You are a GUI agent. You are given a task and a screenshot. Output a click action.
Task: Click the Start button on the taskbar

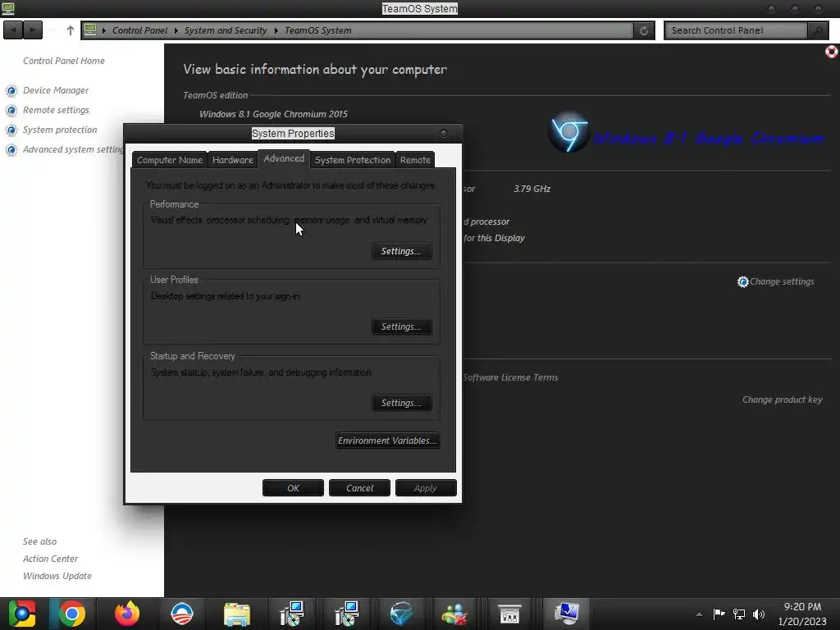coord(22,614)
